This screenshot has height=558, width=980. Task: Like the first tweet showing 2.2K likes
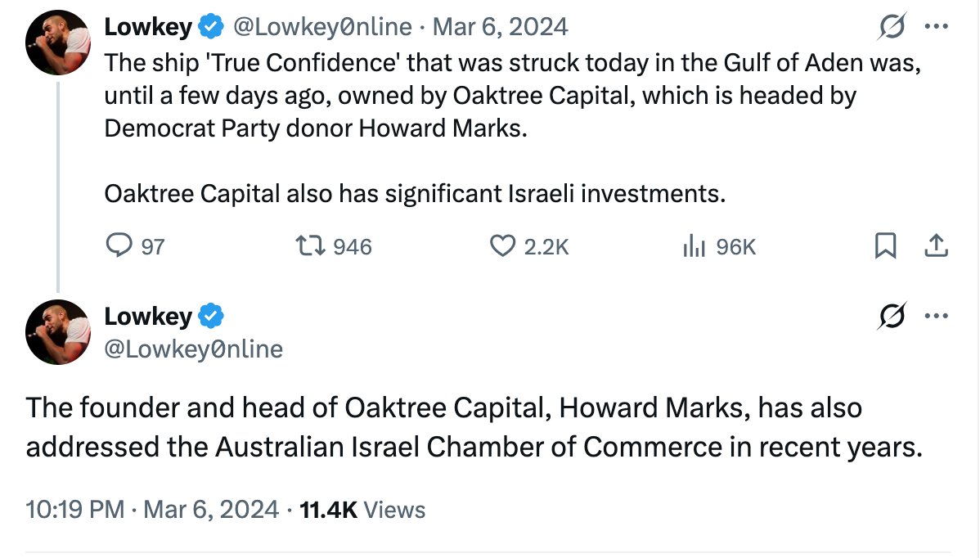pos(502,245)
